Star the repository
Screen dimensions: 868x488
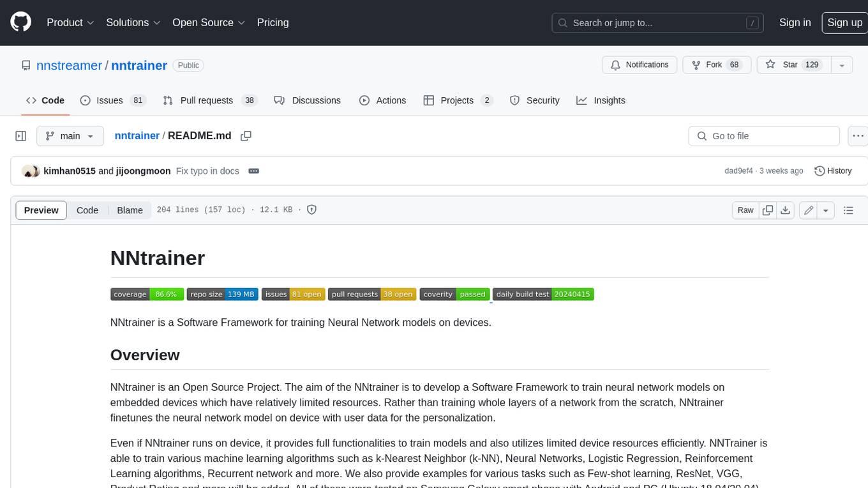793,65
